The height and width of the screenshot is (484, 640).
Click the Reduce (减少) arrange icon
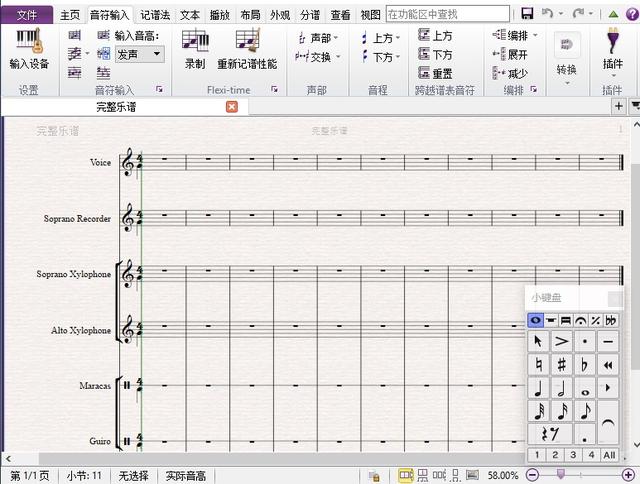click(x=510, y=73)
